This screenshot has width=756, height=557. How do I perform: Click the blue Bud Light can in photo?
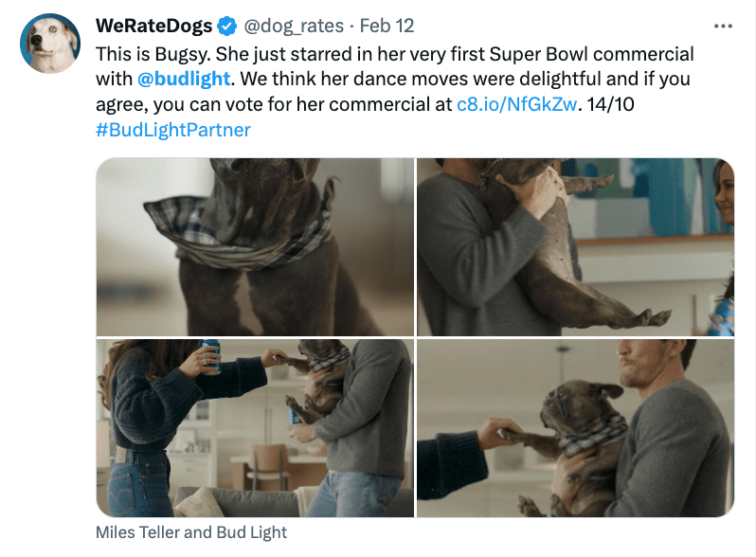click(210, 355)
